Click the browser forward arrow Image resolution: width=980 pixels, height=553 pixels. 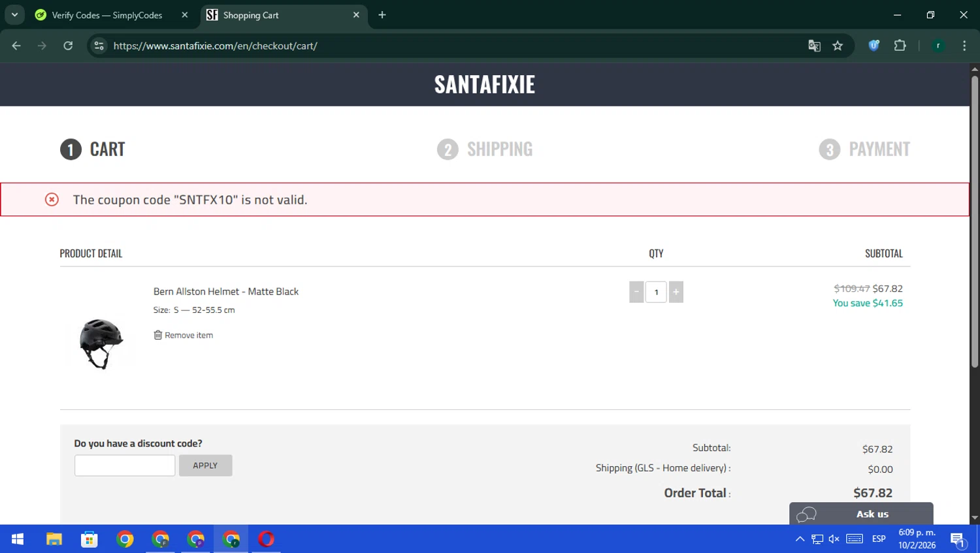42,46
